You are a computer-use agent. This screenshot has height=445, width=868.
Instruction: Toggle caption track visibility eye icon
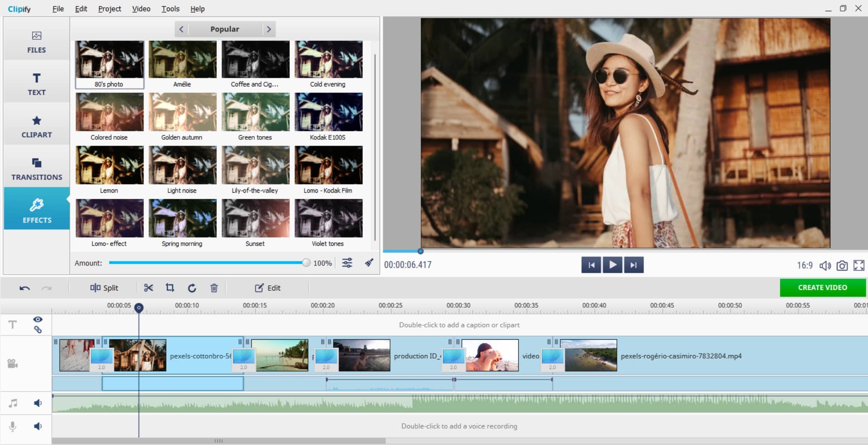[38, 319]
